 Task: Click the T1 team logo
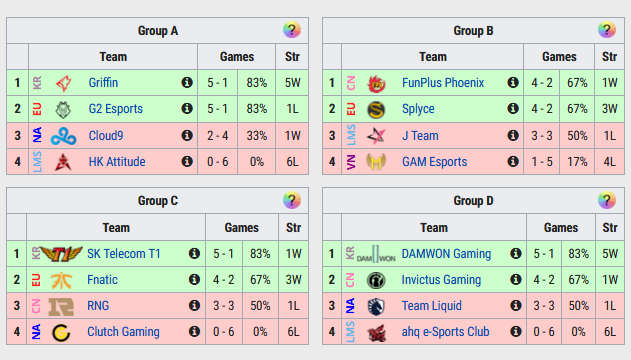(62, 254)
